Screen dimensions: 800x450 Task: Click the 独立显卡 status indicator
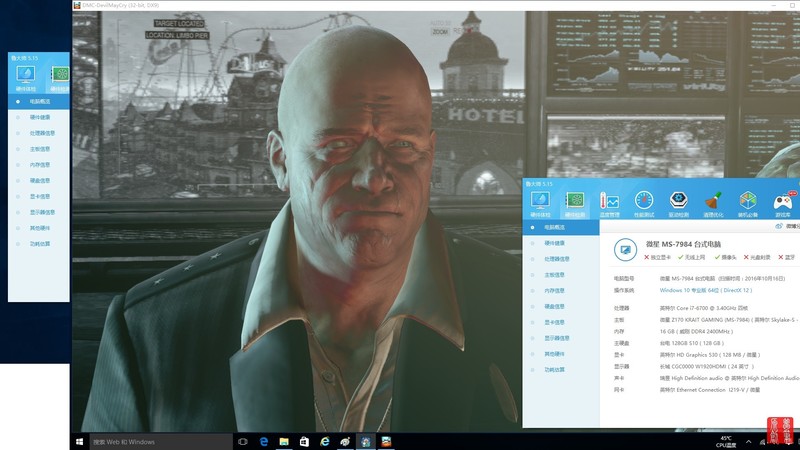657,258
